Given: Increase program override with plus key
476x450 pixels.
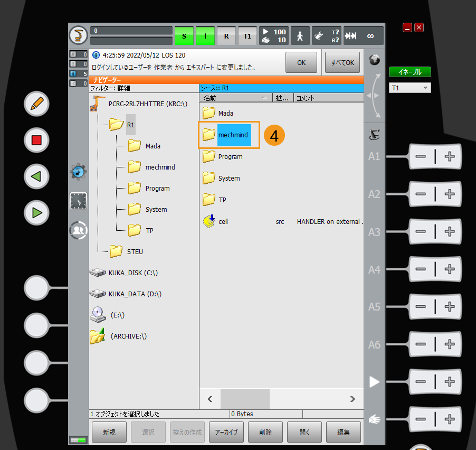Looking at the screenshot, I should [449, 382].
